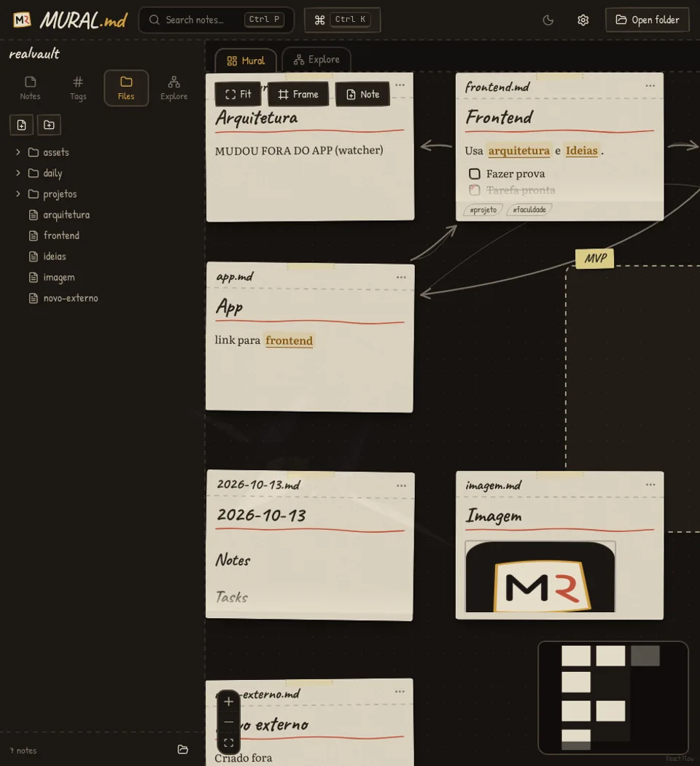This screenshot has height=766, width=700.
Task: Follow the frontend link in App card
Action: point(289,340)
